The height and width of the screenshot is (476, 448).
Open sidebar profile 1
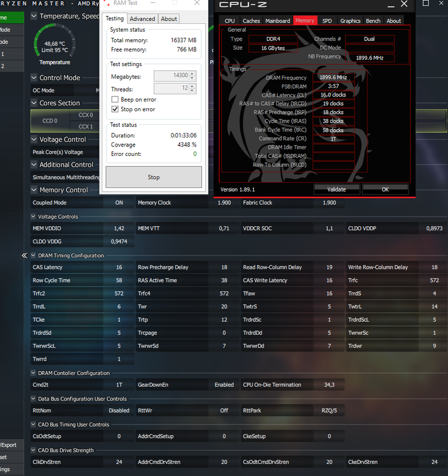[11, 54]
